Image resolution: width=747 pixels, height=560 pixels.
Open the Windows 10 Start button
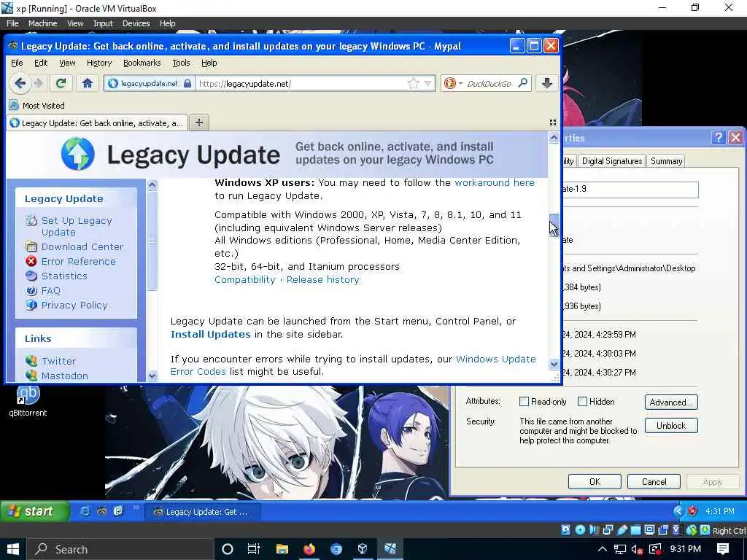click(12, 549)
